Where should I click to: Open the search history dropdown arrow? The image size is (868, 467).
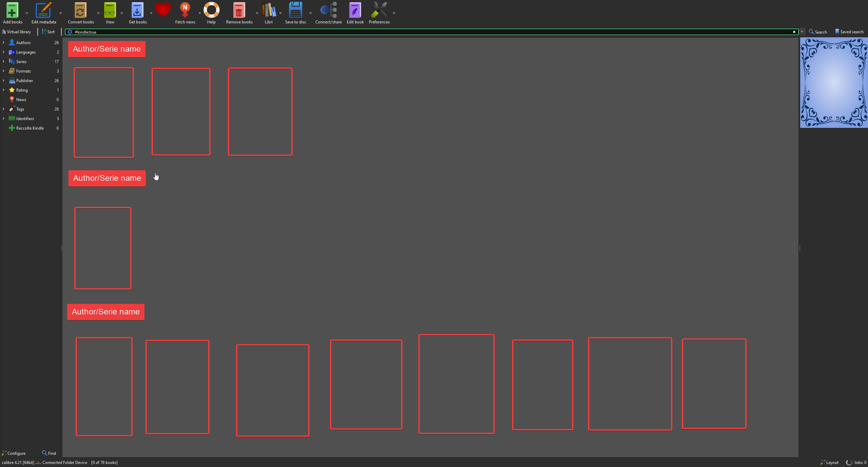click(802, 32)
